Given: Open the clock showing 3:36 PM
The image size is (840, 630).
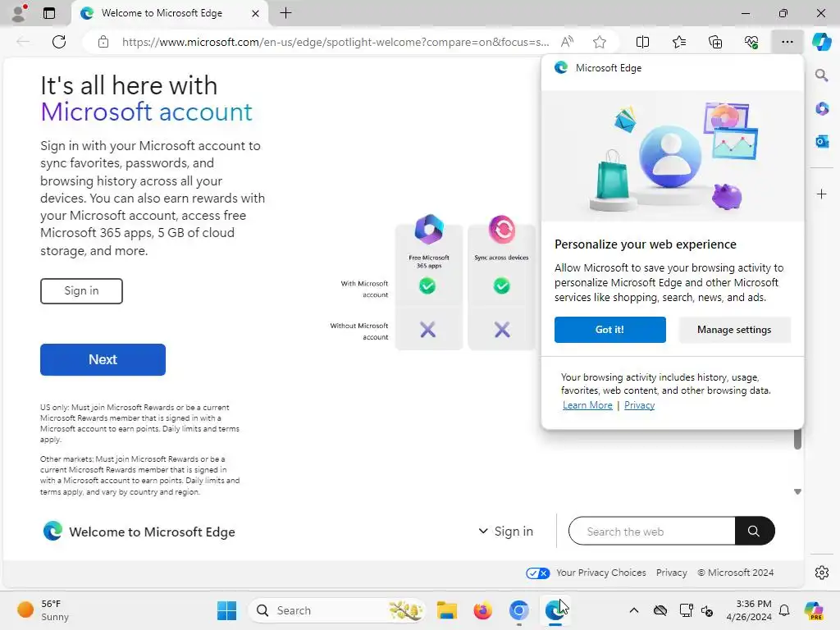Looking at the screenshot, I should click(x=749, y=610).
